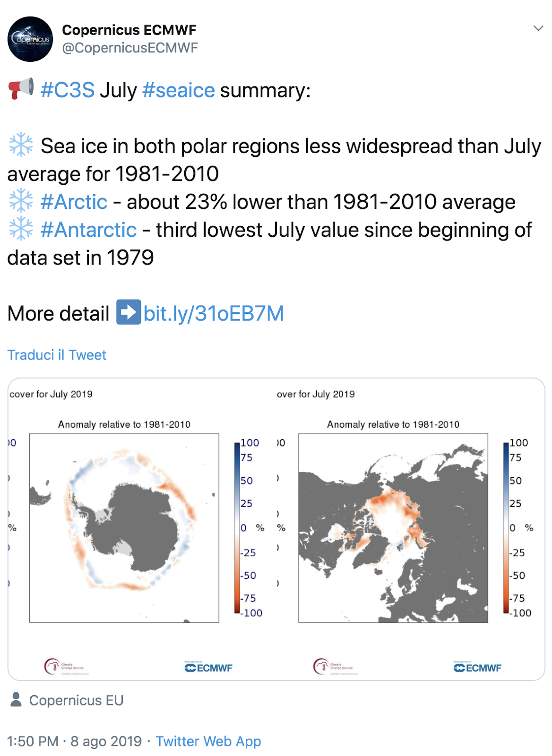Click the Copernicus EU tagged account

76,700
